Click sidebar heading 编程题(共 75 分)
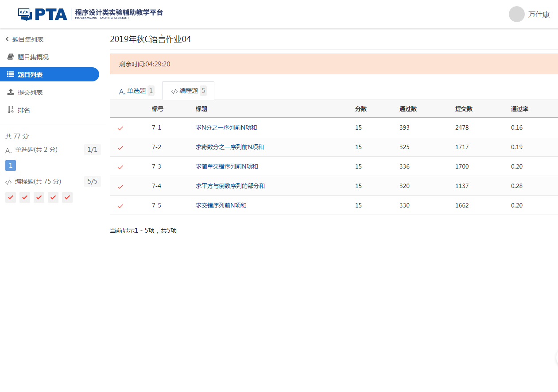558x392 pixels. (x=38, y=181)
